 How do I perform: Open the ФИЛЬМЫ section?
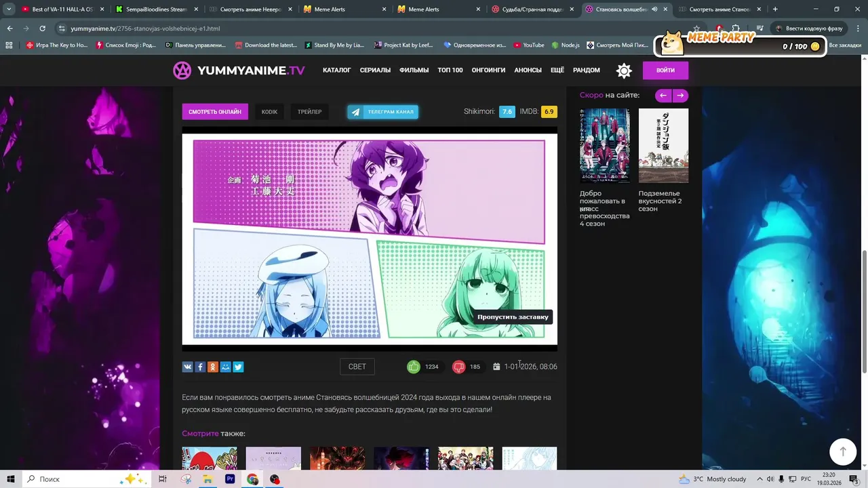(x=414, y=70)
